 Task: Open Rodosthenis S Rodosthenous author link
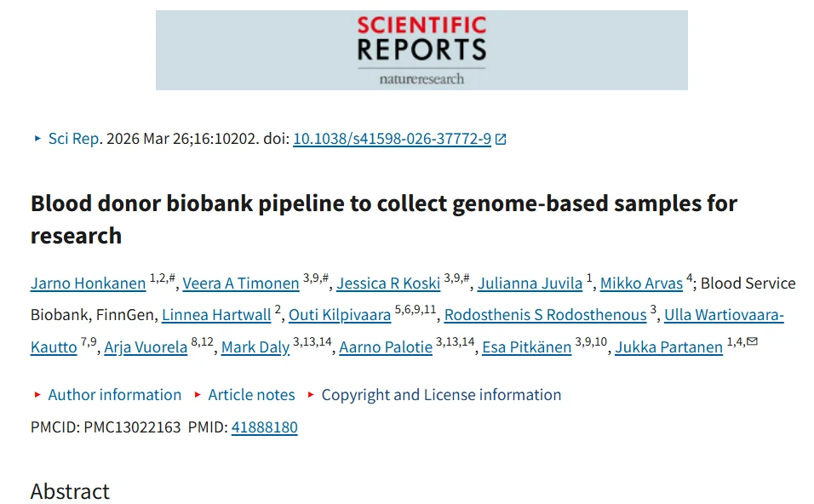click(x=545, y=315)
